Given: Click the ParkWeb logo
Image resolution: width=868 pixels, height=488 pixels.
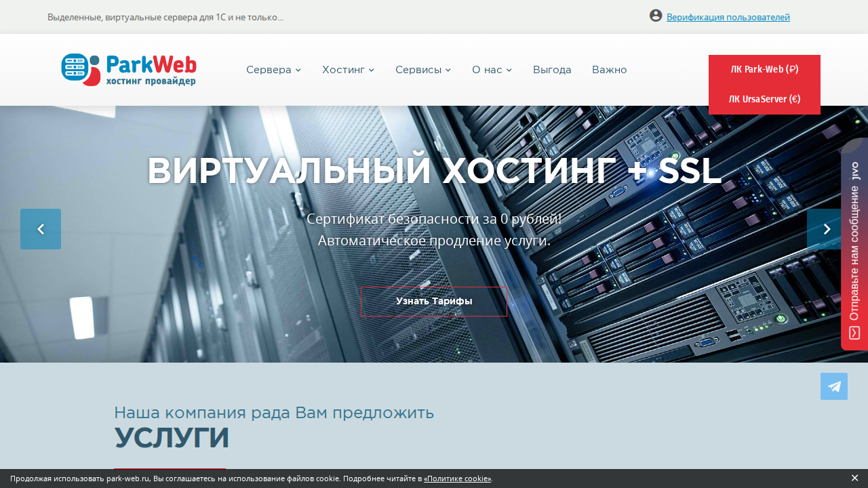Looking at the screenshot, I should (129, 70).
